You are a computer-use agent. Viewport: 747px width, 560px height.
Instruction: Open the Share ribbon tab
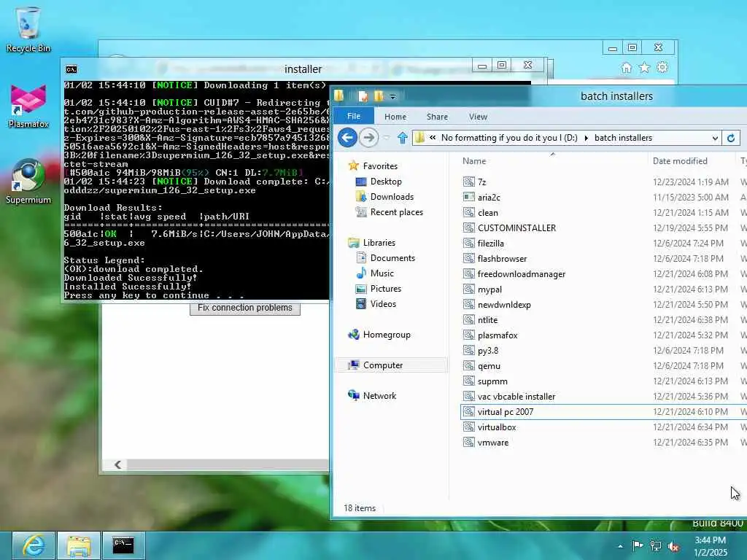click(438, 117)
